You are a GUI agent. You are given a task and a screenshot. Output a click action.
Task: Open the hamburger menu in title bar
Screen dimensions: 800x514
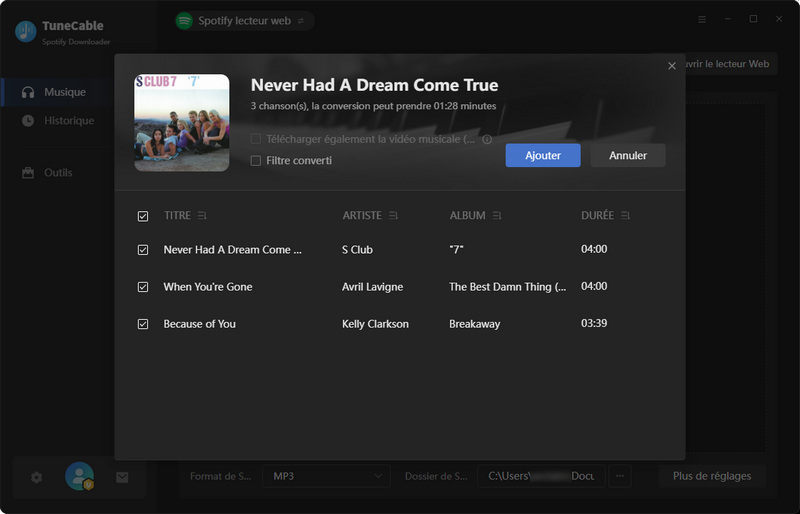702,19
